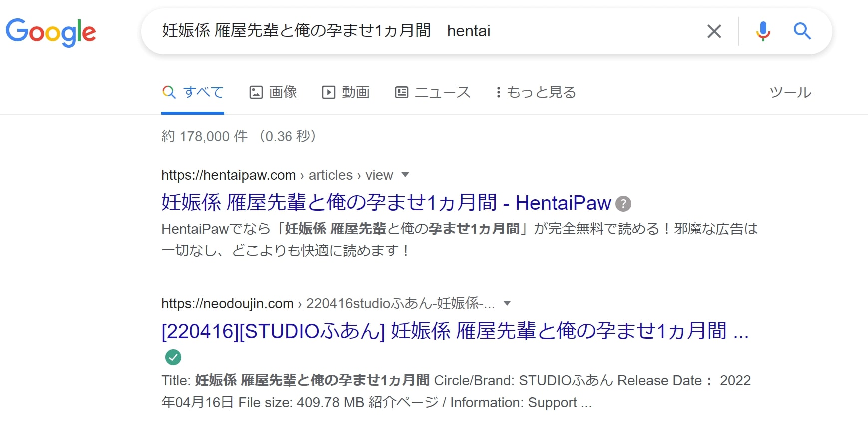This screenshot has height=428, width=868.
Task: Start voice search with microphone icon
Action: (763, 31)
